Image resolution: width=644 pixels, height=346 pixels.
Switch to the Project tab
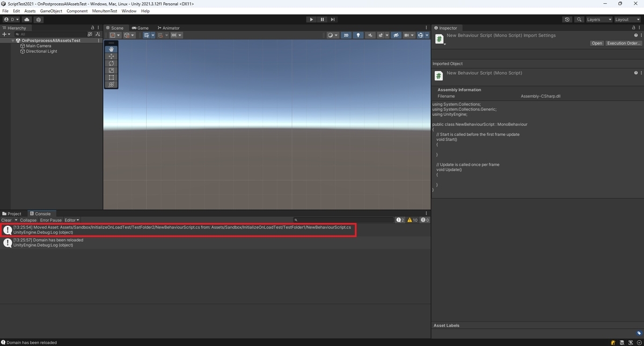12,214
